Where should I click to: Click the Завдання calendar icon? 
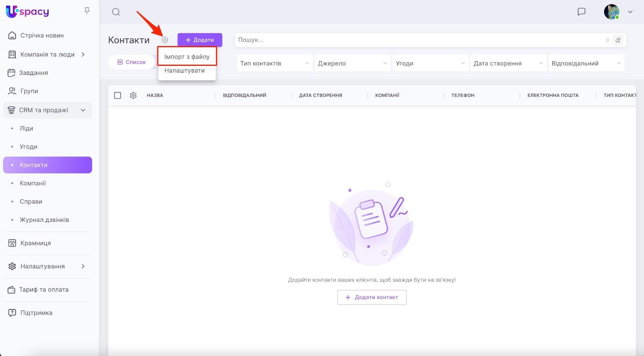(12, 73)
